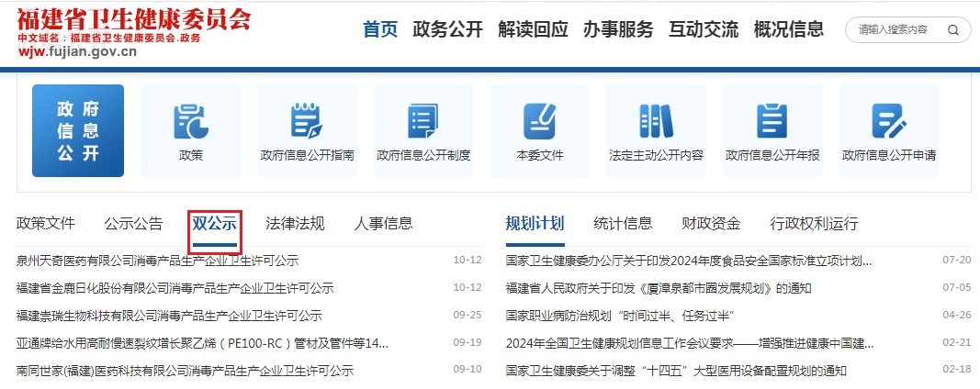The width and height of the screenshot is (980, 389).
Task: Click date 09-10 beside 南同世家 article
Action: point(467,370)
